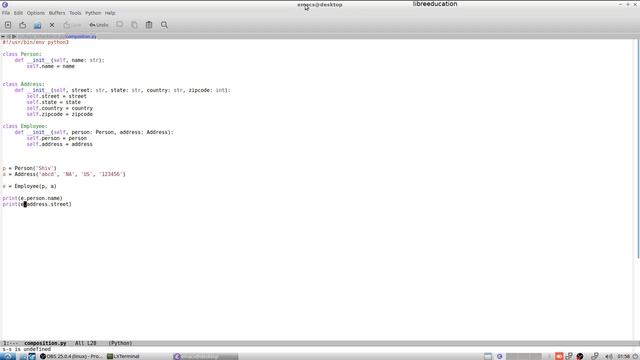Image resolution: width=640 pixels, height=360 pixels.
Task: Click 'self.state = state' line
Action: tap(53, 102)
